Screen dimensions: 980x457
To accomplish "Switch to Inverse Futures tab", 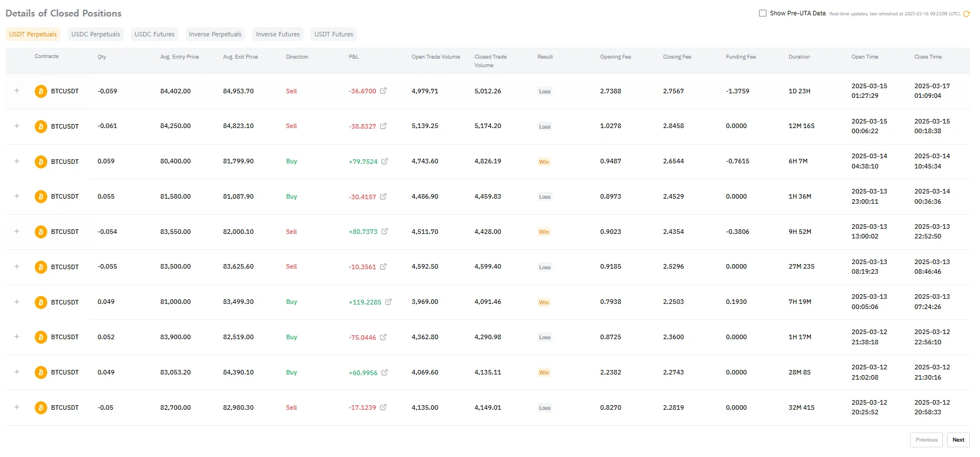I will pyautogui.click(x=278, y=34).
